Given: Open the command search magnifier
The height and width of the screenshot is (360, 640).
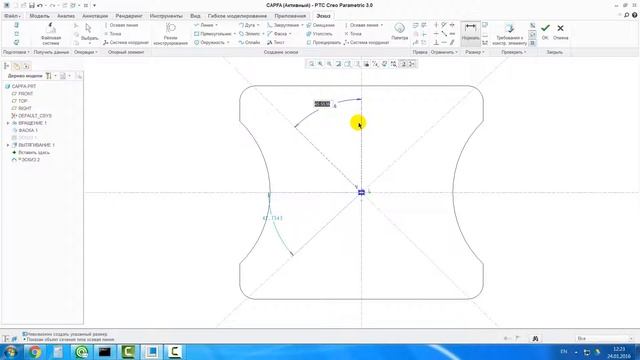Looking at the screenshot, I should pos(627,15).
